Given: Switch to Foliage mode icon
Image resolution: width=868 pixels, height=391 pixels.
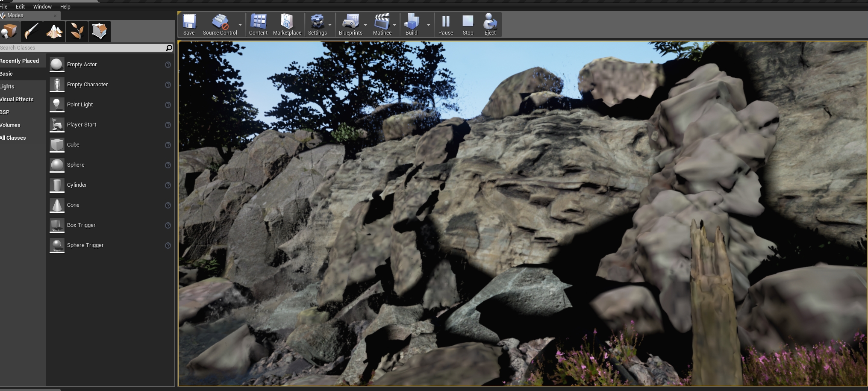Looking at the screenshot, I should tap(77, 32).
